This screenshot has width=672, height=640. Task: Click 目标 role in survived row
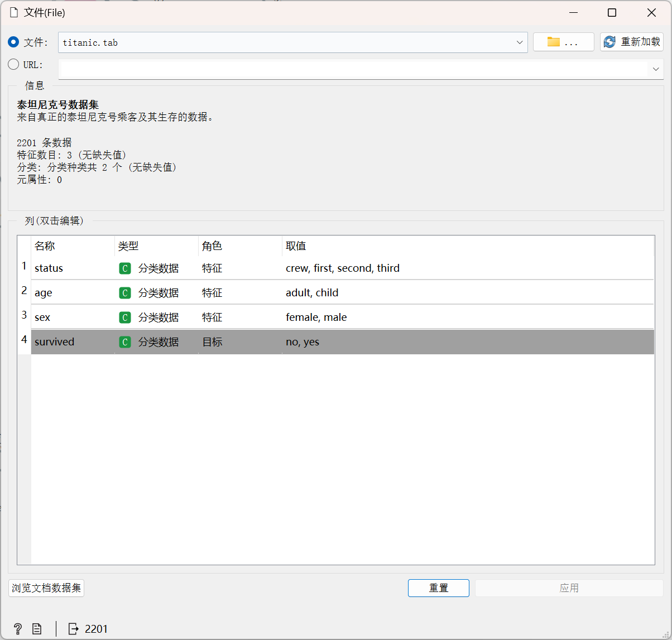pyautogui.click(x=212, y=342)
